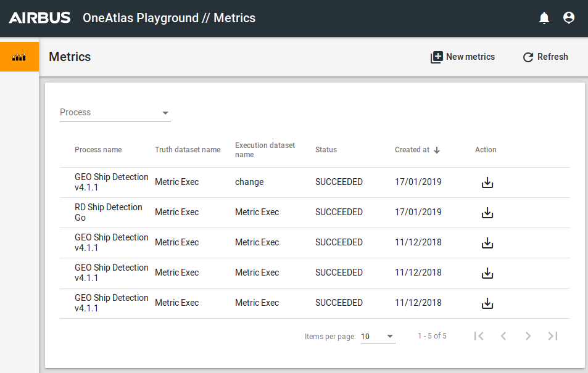588x373 pixels.
Task: Open the notifications bell
Action: [x=544, y=18]
